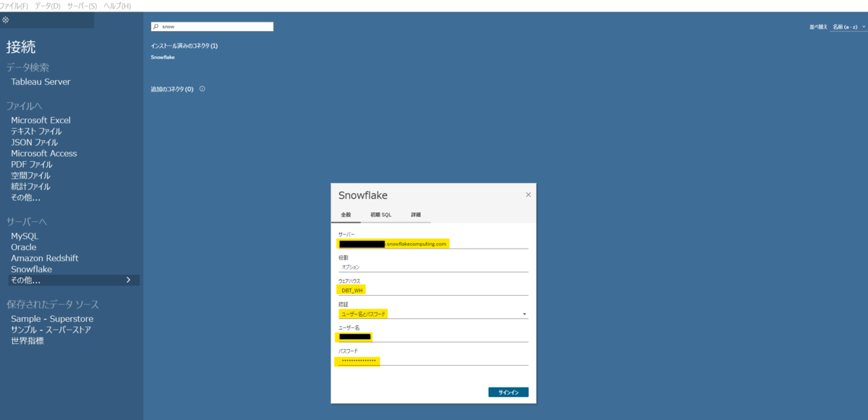Open the ヘルプ(H) menu
The image size is (868, 420).
coord(117,6)
